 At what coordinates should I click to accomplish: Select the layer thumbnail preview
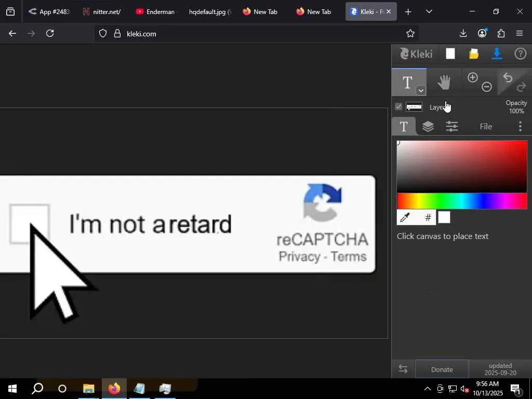414,107
